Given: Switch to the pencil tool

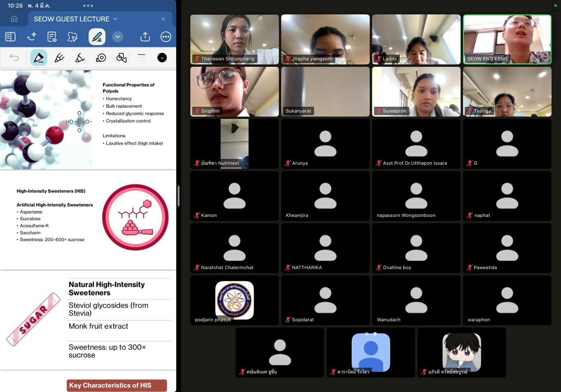Looking at the screenshot, I should click(x=59, y=58).
